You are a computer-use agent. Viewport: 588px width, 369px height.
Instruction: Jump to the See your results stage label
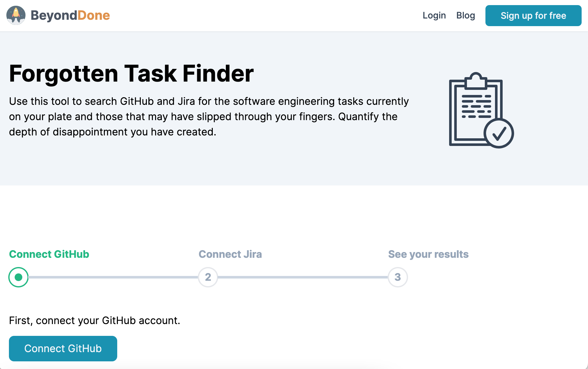pos(428,254)
